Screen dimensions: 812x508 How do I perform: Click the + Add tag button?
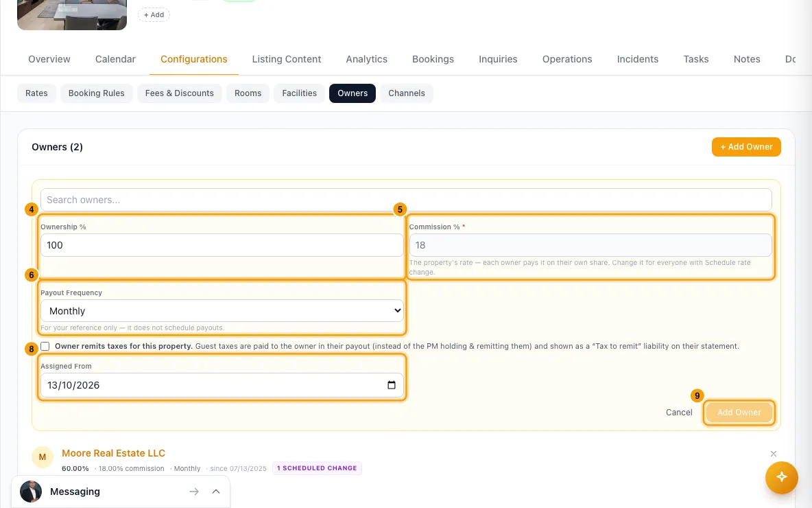pos(154,14)
